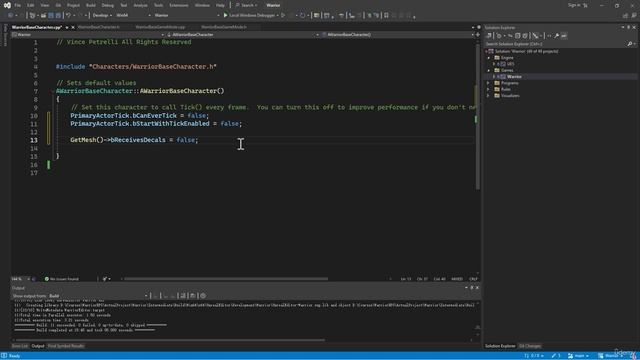Click the status bar Ready icon
Viewport: 640px width, 360px height.
[x=4, y=356]
